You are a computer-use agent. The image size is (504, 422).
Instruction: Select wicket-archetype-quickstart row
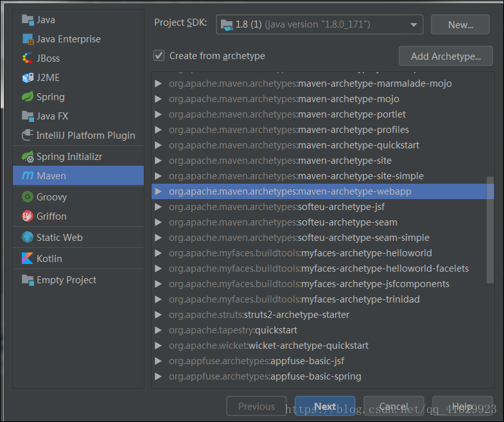pos(323,346)
